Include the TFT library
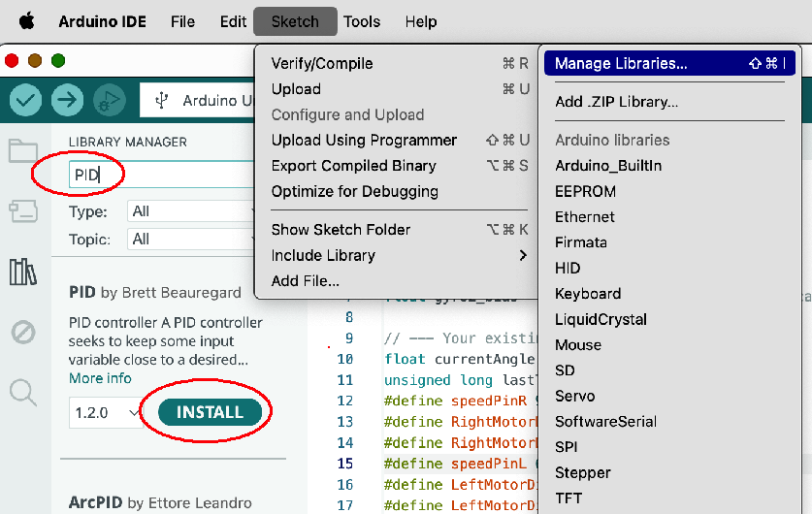Viewport: 812px width, 514px height. click(669, 498)
